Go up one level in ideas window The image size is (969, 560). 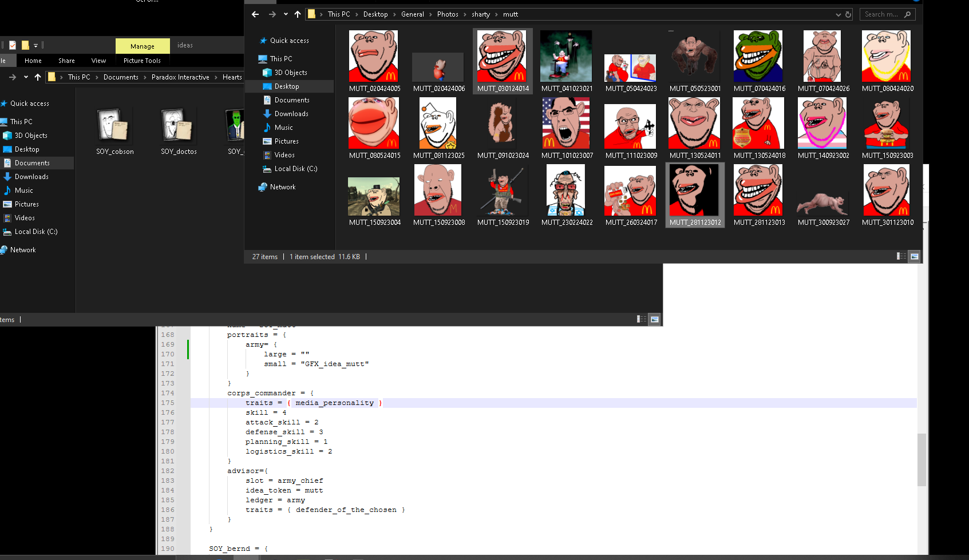(38, 77)
